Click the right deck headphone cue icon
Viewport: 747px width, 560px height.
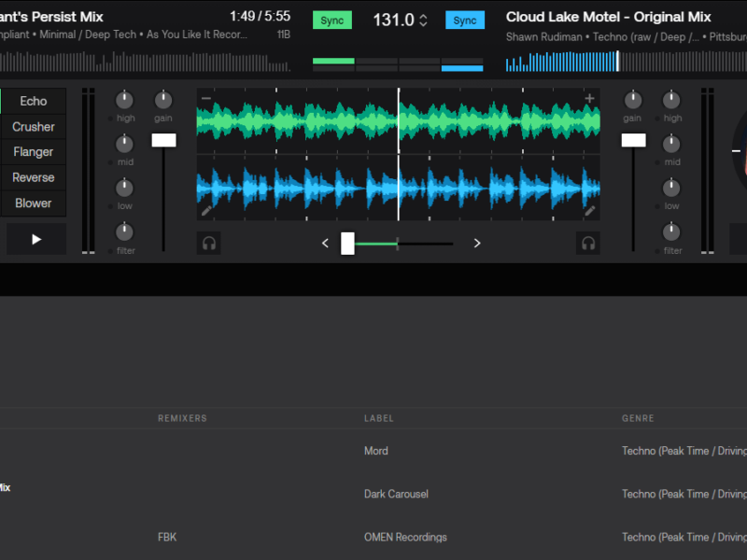tap(588, 243)
